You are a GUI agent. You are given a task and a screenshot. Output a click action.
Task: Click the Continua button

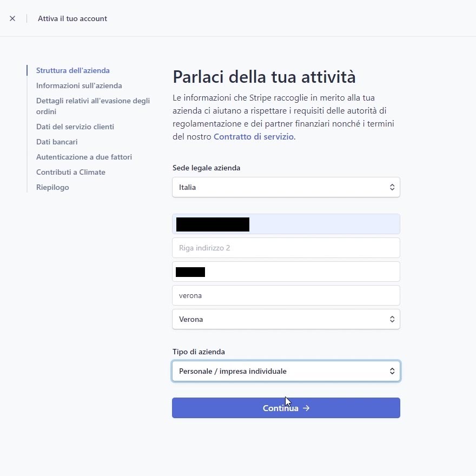pos(286,408)
